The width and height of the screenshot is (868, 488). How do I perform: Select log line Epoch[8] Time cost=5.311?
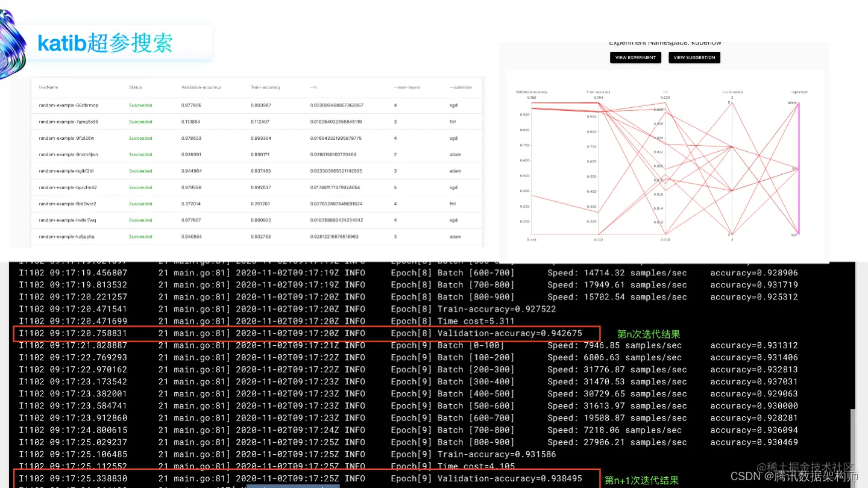[x=267, y=321]
